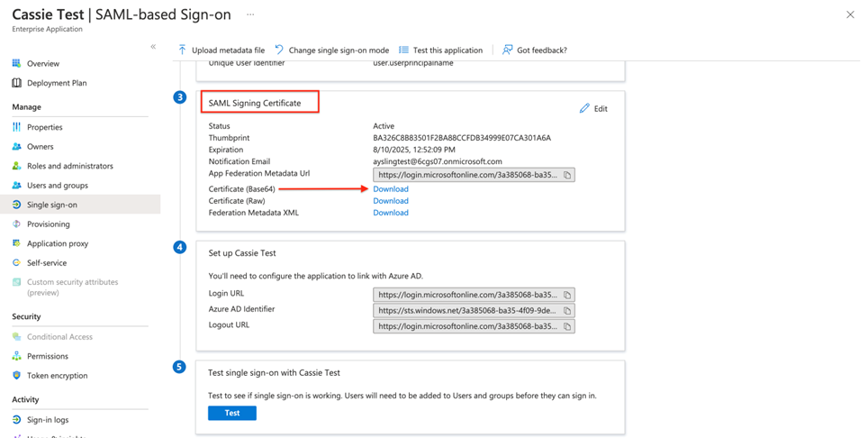The image size is (868, 438).
Task: Collapse the left sidebar with double chevron
Action: 153,47
